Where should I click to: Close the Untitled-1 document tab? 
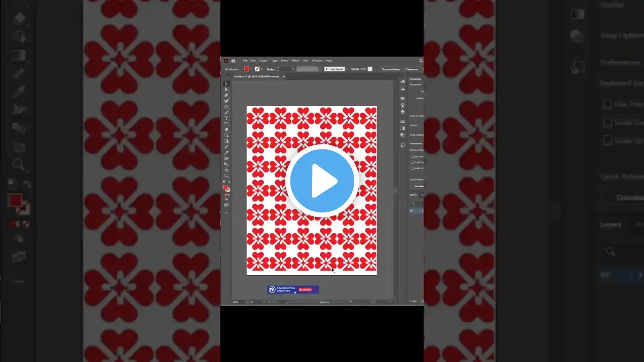point(284,76)
